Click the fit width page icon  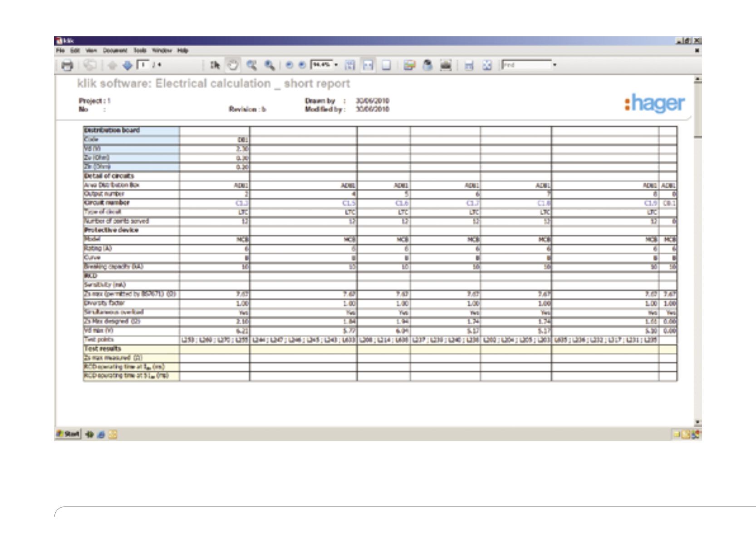coord(367,65)
